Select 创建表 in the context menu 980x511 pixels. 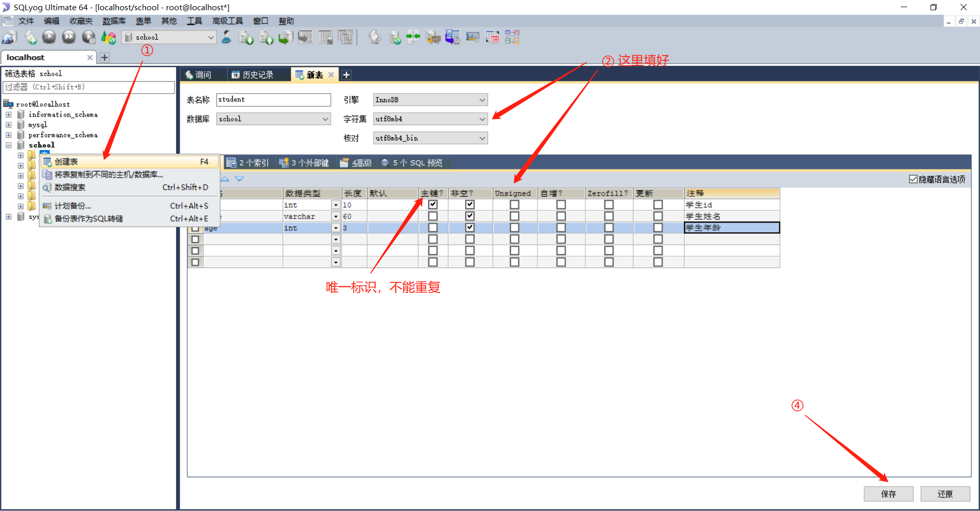click(130, 162)
